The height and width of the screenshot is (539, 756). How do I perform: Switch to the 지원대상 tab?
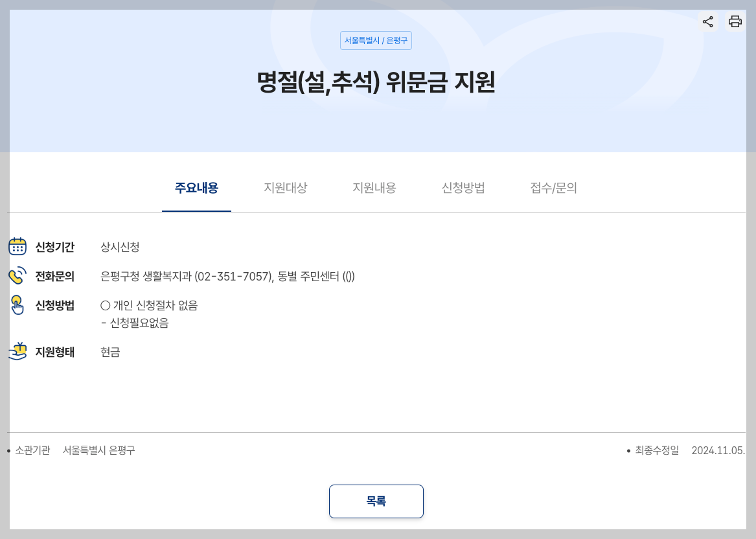(286, 189)
